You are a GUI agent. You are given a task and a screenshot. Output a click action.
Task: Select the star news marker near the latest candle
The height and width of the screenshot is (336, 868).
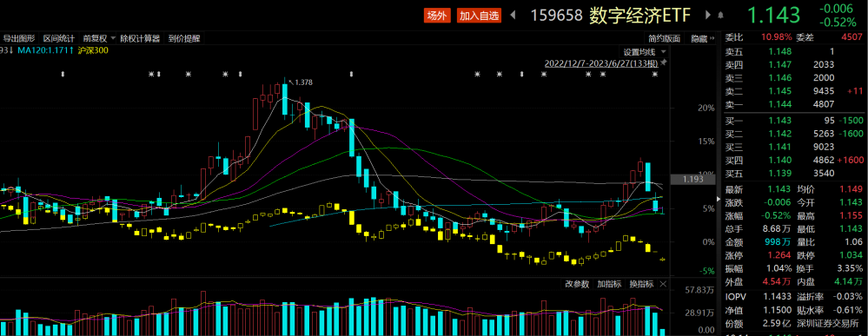click(655, 74)
